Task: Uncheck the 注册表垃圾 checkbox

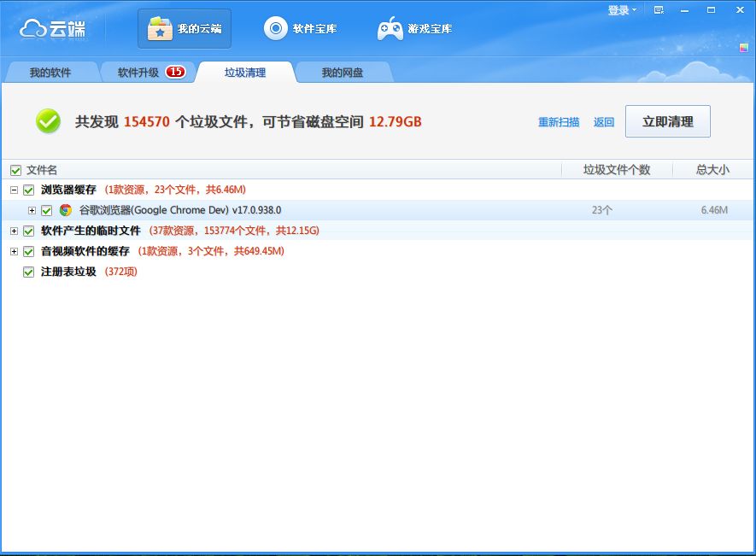Action: tap(28, 272)
